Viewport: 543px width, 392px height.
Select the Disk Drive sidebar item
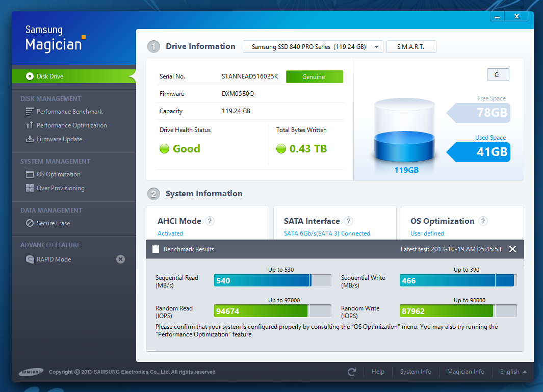[x=73, y=76]
